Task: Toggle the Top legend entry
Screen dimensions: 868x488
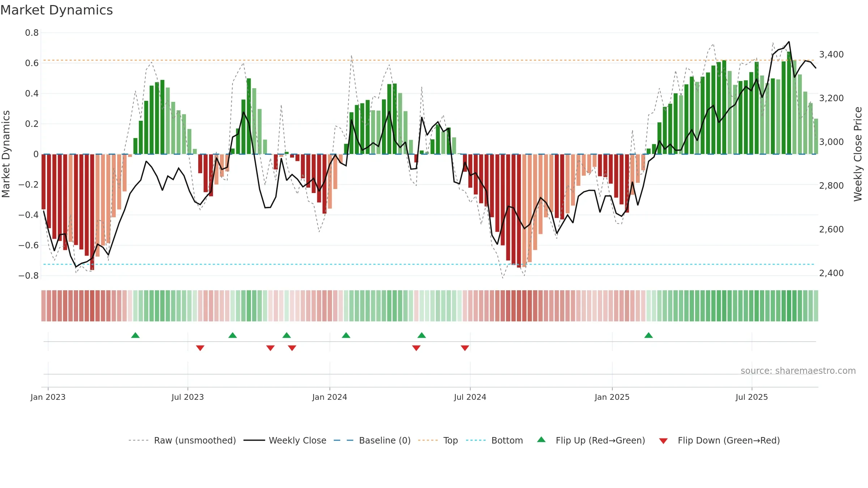Action: pos(438,440)
